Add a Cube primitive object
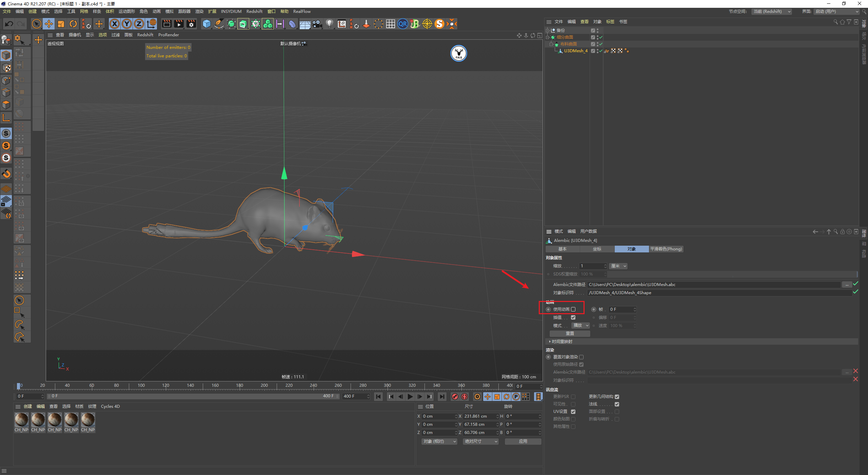The height and width of the screenshot is (475, 868). (x=206, y=24)
